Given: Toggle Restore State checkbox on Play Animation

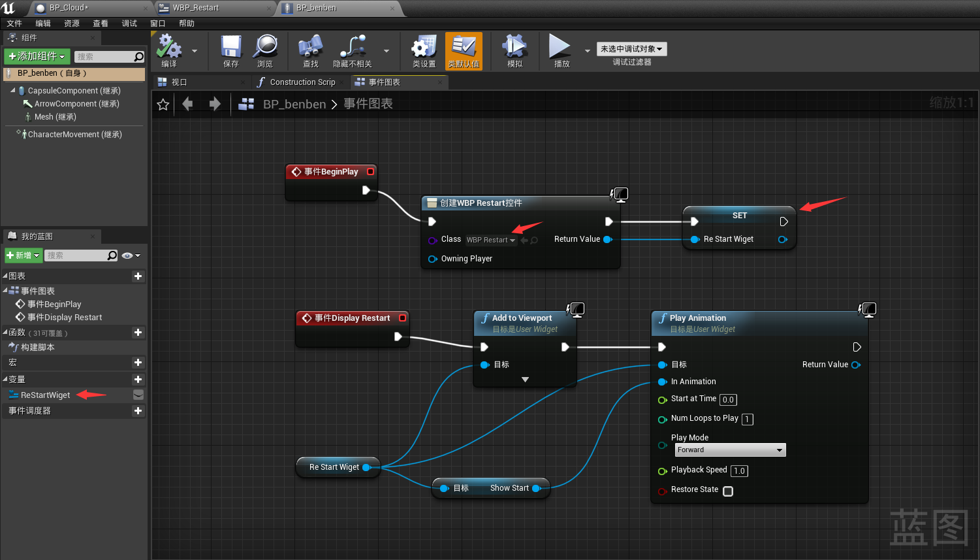Looking at the screenshot, I should pos(728,491).
